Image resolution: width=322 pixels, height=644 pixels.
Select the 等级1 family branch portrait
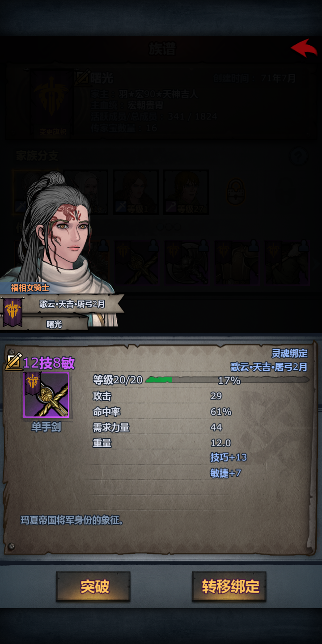tap(136, 192)
